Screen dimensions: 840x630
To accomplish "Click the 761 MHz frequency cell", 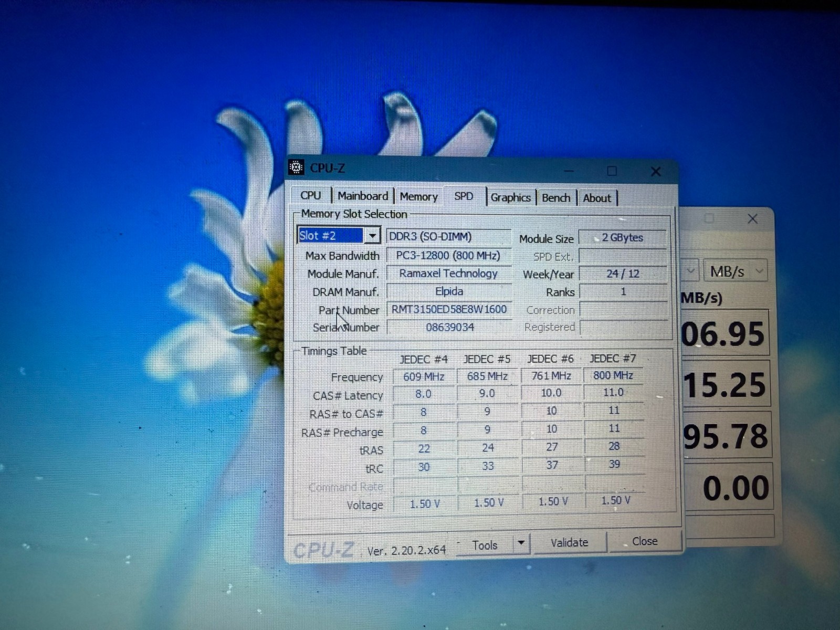I will click(x=551, y=376).
